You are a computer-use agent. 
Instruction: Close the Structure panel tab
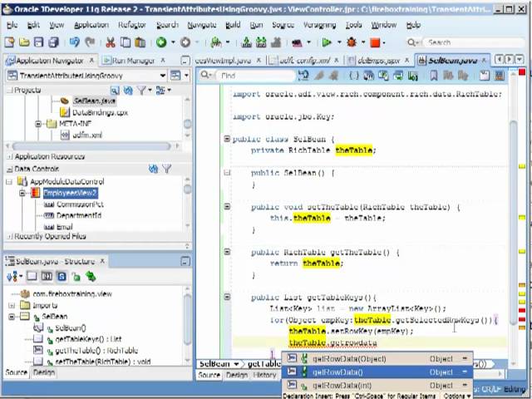click(102, 261)
